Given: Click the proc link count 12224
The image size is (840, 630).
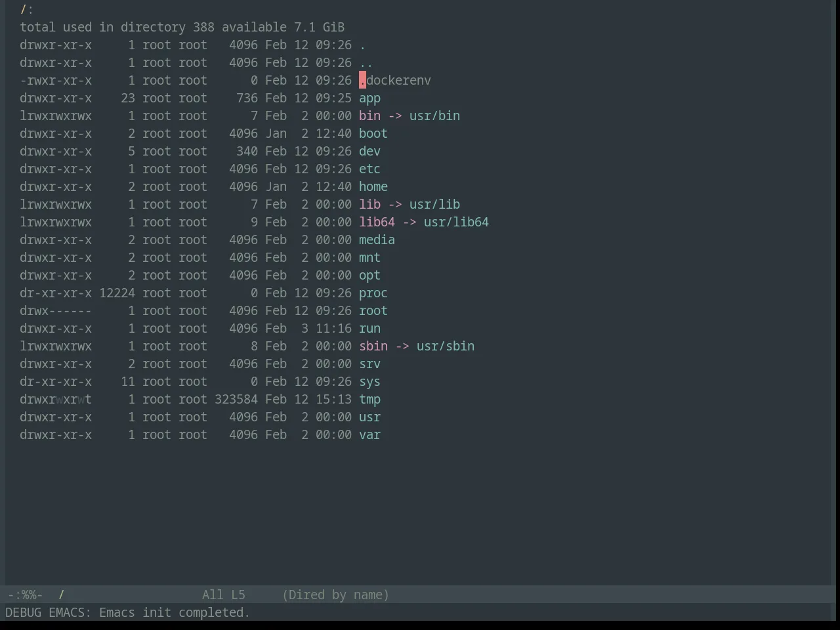Looking at the screenshot, I should pos(117,293).
